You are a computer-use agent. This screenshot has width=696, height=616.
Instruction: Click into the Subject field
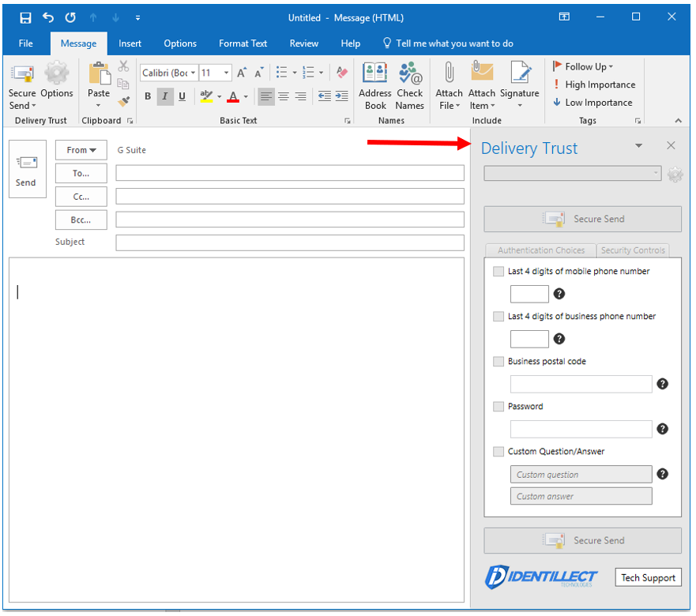290,242
